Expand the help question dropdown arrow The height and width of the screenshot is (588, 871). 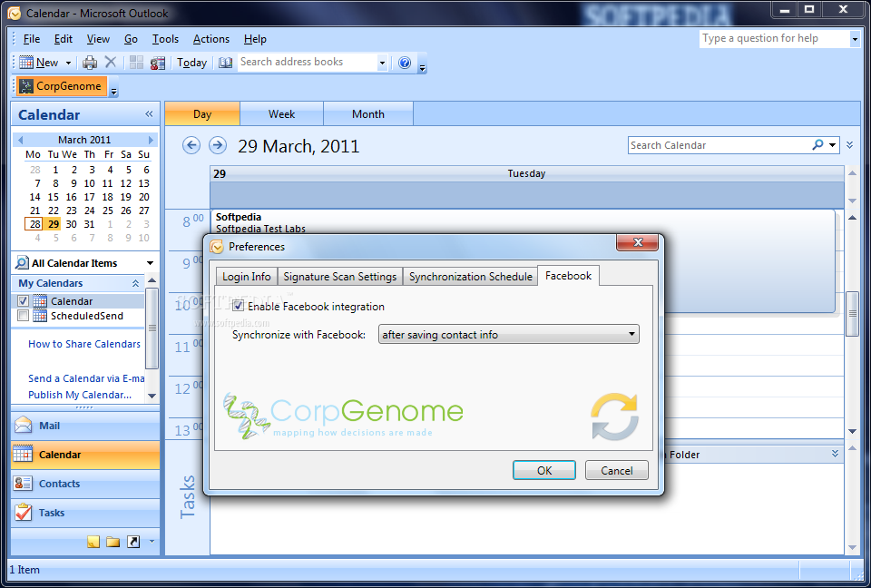tap(855, 39)
